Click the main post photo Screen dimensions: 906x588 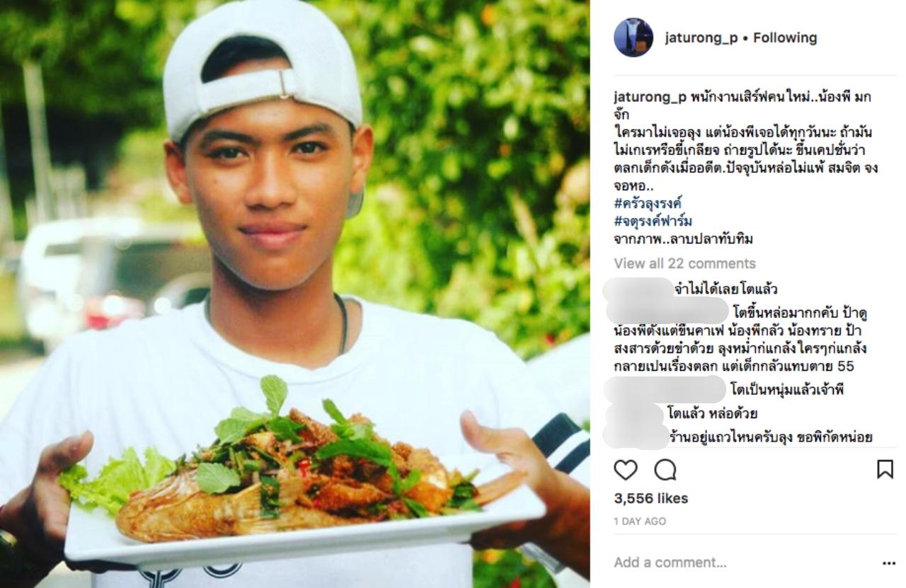click(x=295, y=294)
